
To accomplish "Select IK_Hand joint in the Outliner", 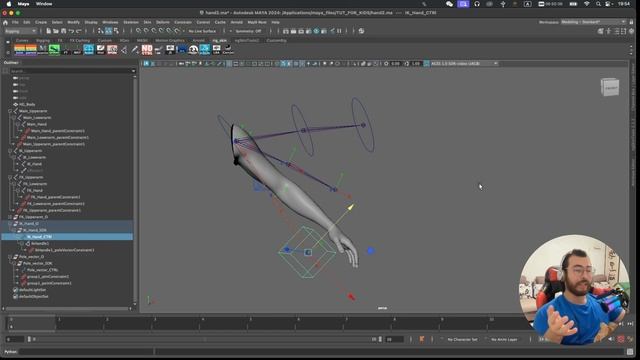I will [34, 164].
